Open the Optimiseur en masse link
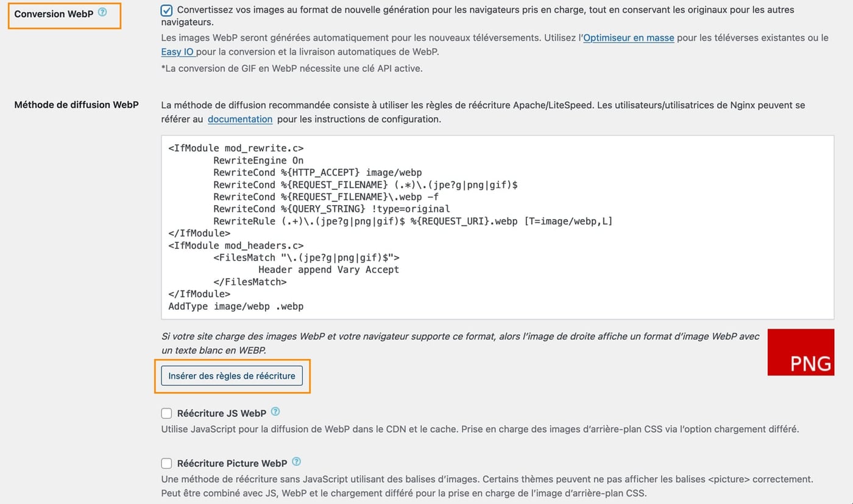 [x=628, y=38]
